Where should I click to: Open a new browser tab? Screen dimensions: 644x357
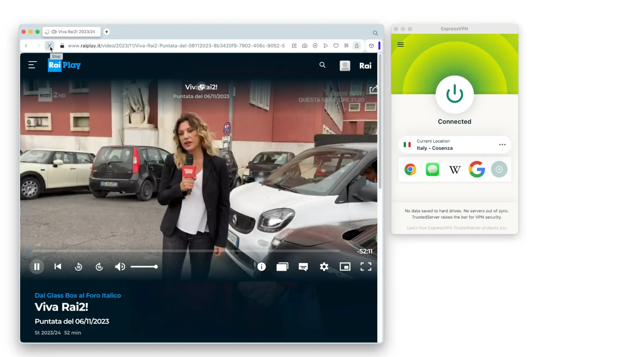106,32
